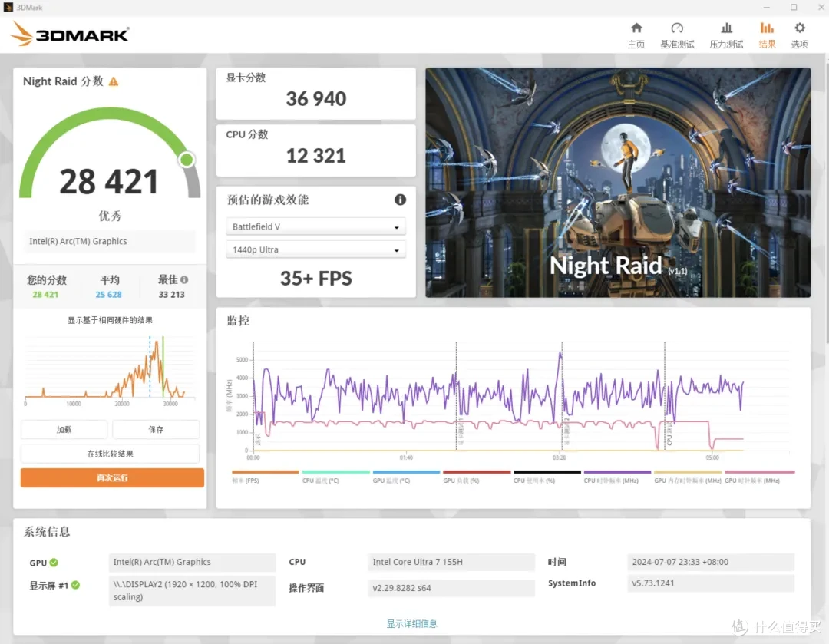Screen dimensions: 829x644
Task: Click the 保存 save button
Action: click(156, 429)
